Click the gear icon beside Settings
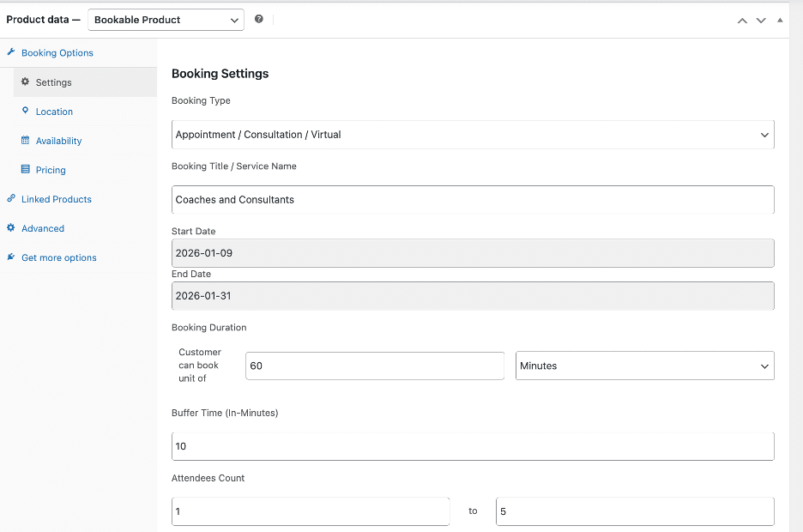Viewport: 803px width, 532px height. tap(25, 82)
